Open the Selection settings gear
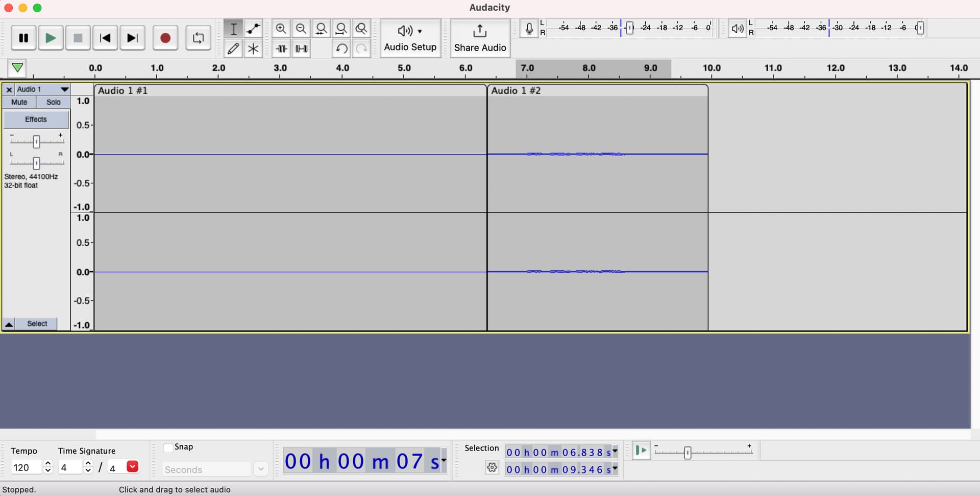The height and width of the screenshot is (496, 980). (x=492, y=467)
